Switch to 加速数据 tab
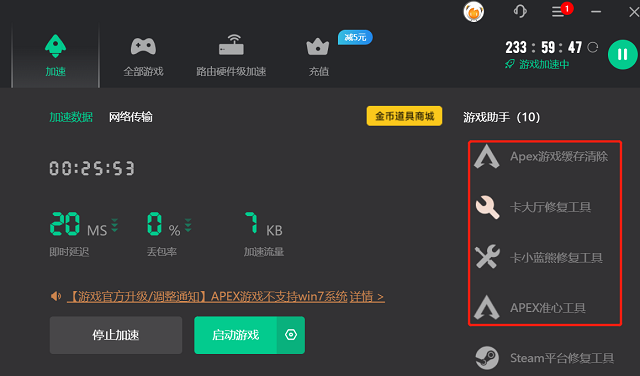This screenshot has width=640, height=376. (x=71, y=117)
